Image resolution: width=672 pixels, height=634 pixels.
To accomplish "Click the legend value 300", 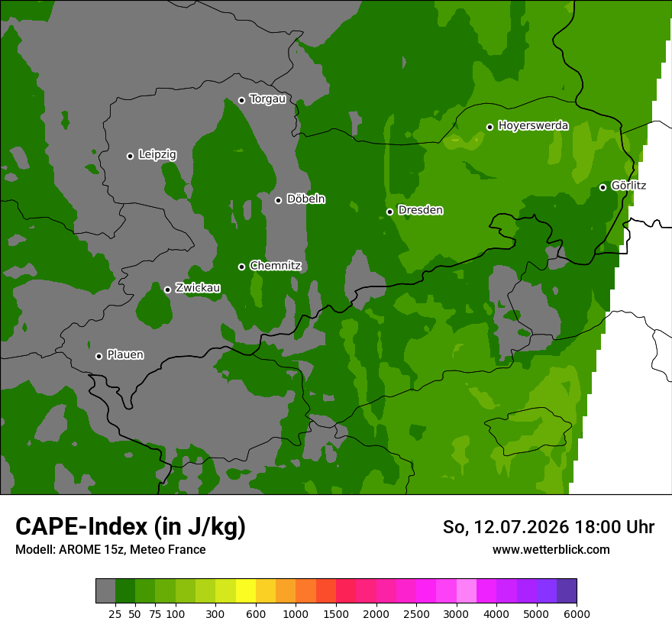I will pyautogui.click(x=215, y=614).
